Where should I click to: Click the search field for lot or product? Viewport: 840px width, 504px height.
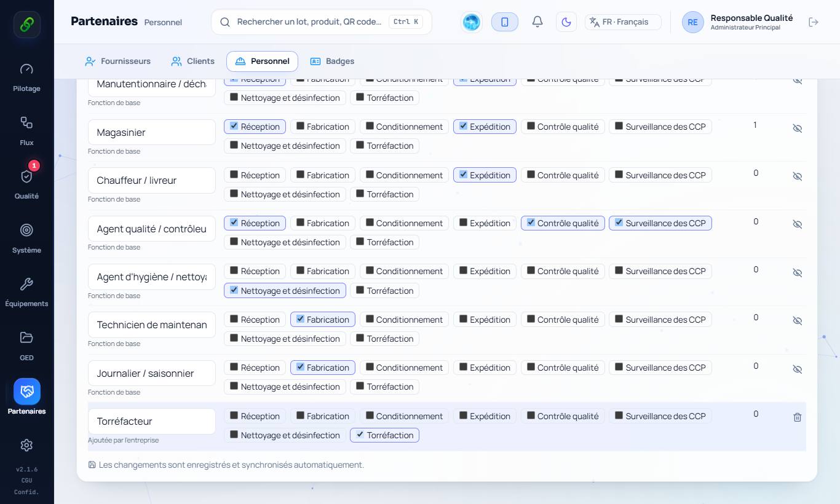(322, 22)
